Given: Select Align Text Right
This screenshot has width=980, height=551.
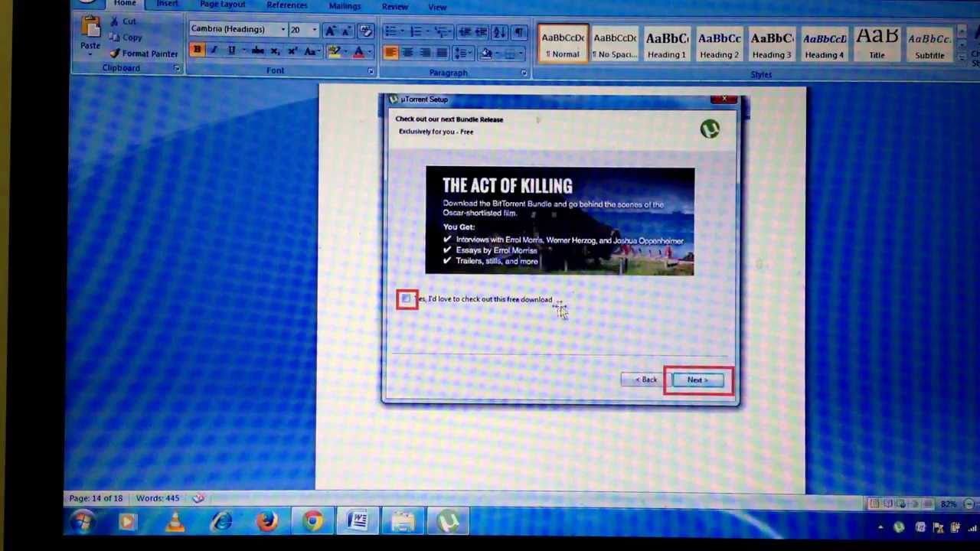Looking at the screenshot, I should tap(425, 53).
